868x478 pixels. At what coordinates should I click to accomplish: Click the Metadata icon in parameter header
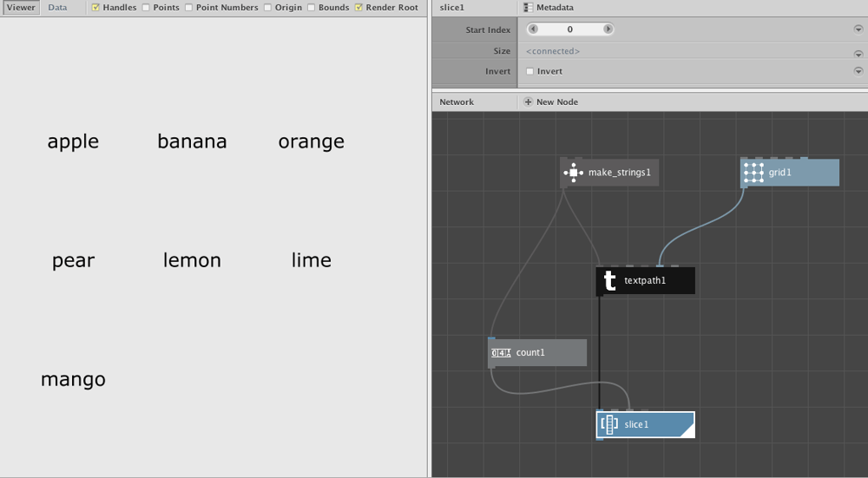click(528, 8)
